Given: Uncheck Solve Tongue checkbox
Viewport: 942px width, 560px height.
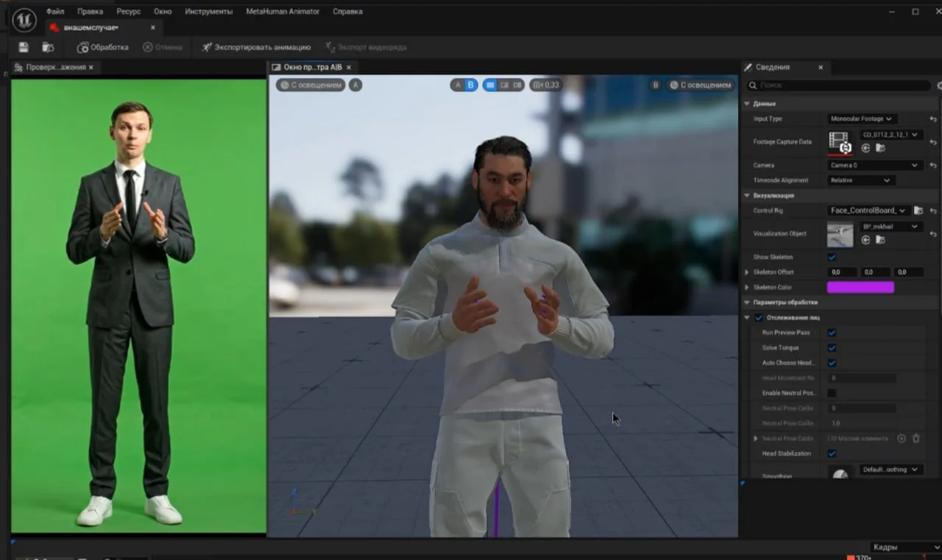Looking at the screenshot, I should [x=832, y=348].
